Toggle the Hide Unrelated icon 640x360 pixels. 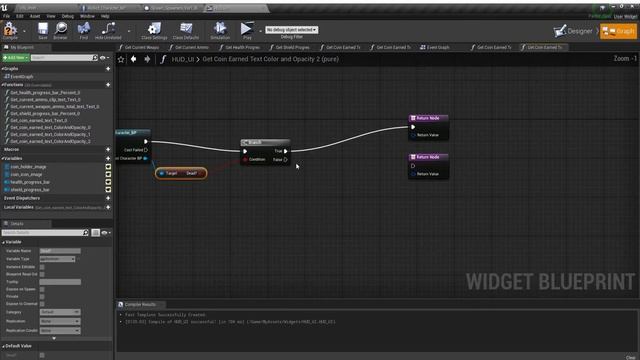108,29
